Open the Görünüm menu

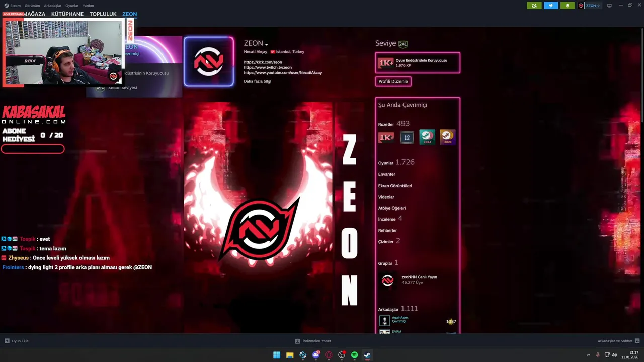(x=32, y=6)
